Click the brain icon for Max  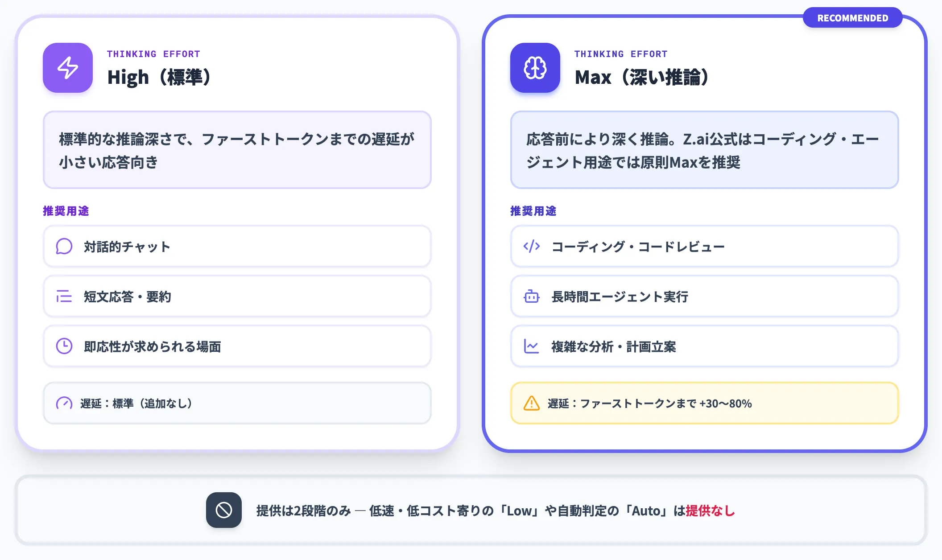(535, 68)
